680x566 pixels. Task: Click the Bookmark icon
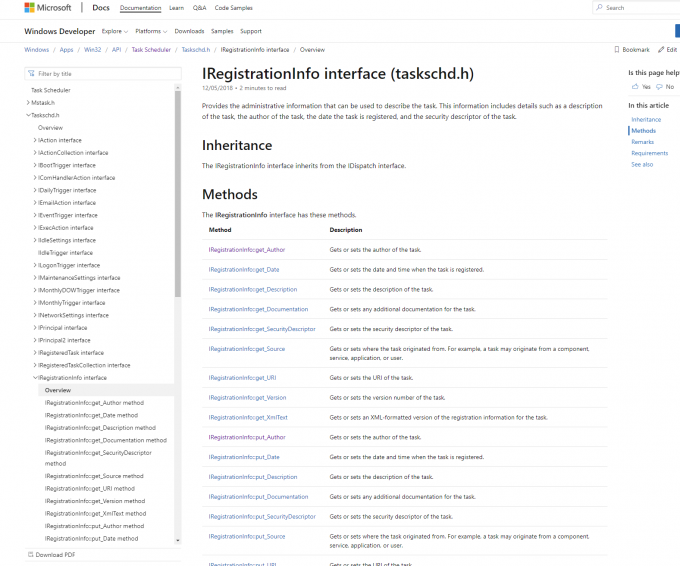tap(617, 50)
